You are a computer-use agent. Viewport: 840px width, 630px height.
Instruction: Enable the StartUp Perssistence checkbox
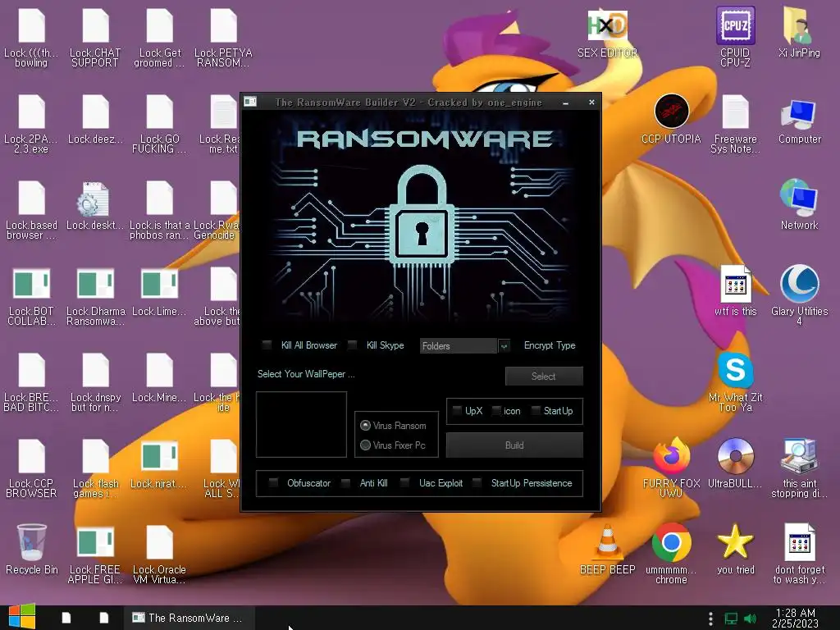click(477, 483)
